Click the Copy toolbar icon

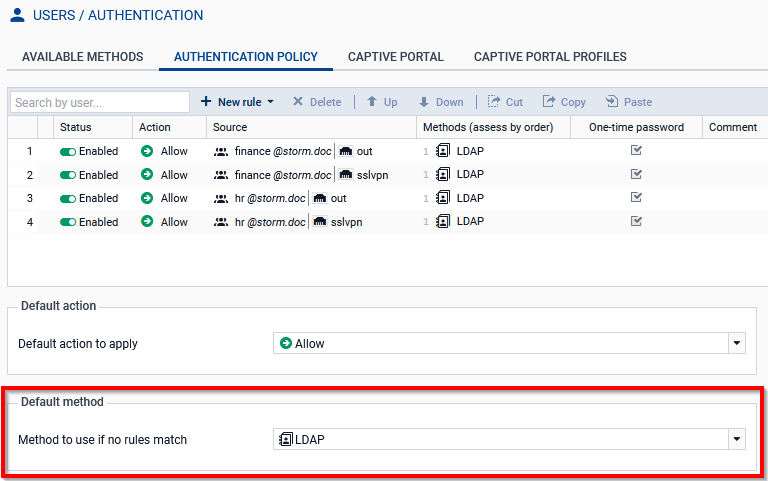[549, 102]
